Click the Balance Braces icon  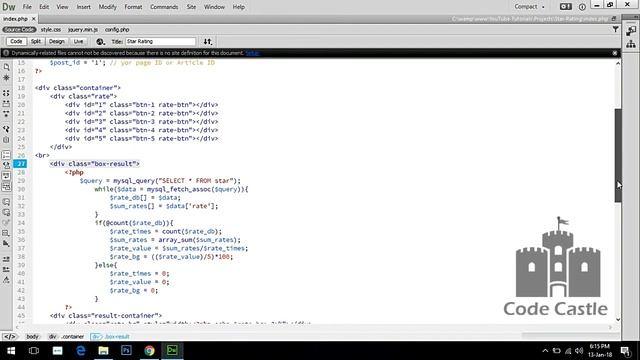coord(6,140)
